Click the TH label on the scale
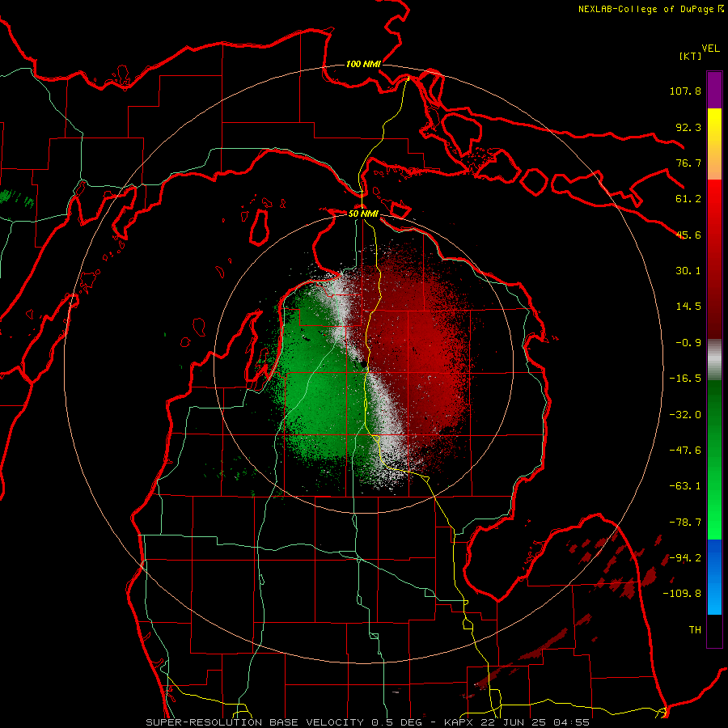 click(x=695, y=630)
